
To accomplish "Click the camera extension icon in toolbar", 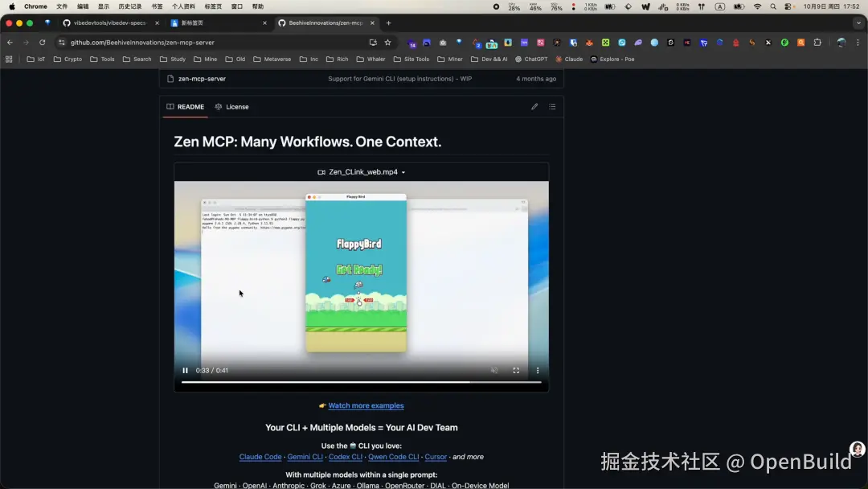I will coord(443,42).
